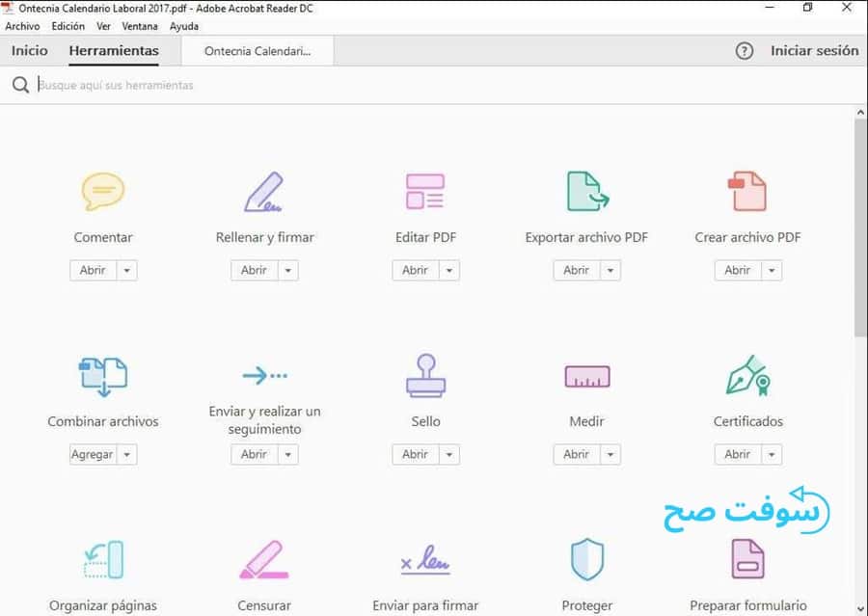
Task: Click Iniciar sesión link
Action: (814, 50)
